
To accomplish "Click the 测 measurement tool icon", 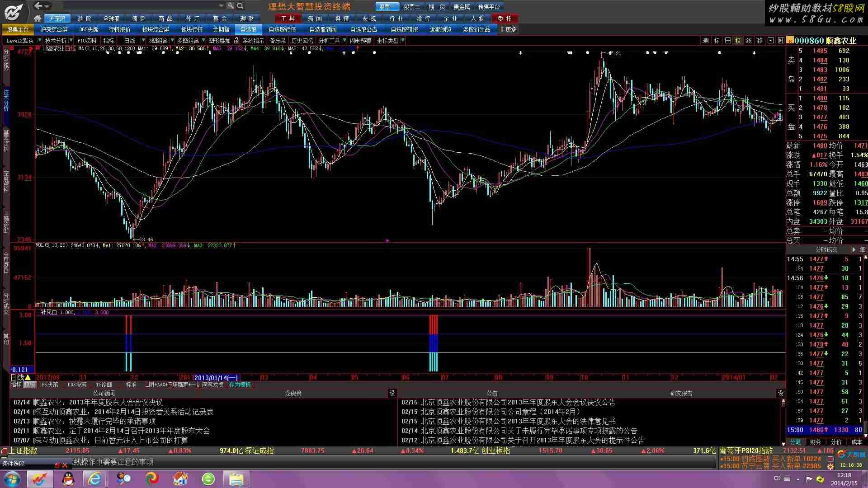I will click(706, 41).
